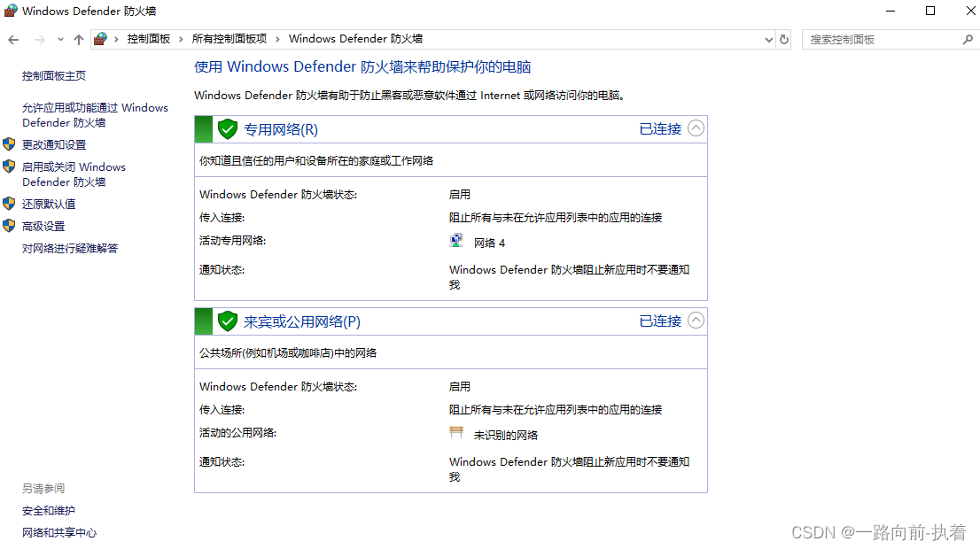
Task: Click the search magnifier icon
Action: point(968,39)
